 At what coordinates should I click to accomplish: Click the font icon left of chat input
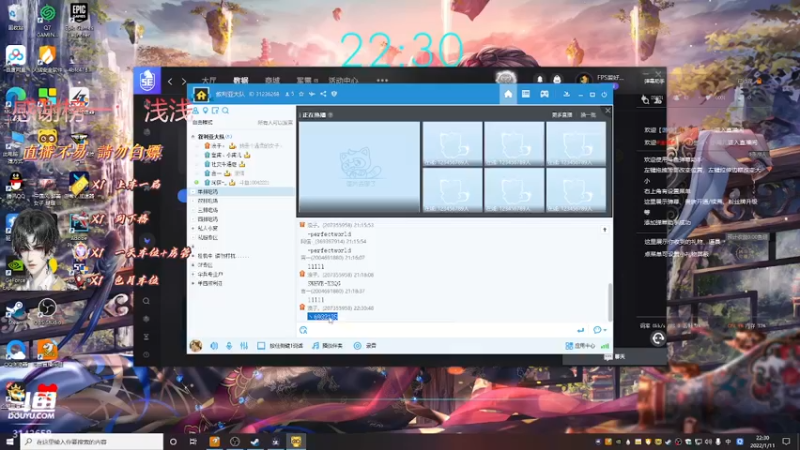[303, 331]
